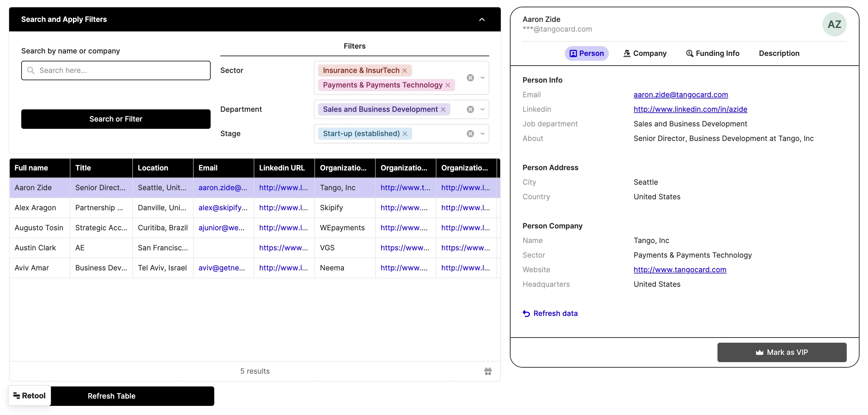Click the Neema organization cell
The image size is (868, 415).
(345, 268)
